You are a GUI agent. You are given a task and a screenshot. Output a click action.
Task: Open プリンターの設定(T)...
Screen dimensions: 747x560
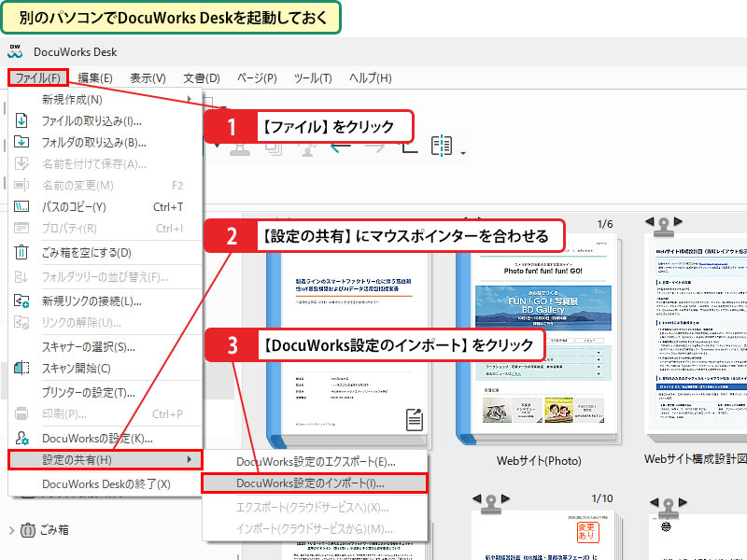click(106, 392)
